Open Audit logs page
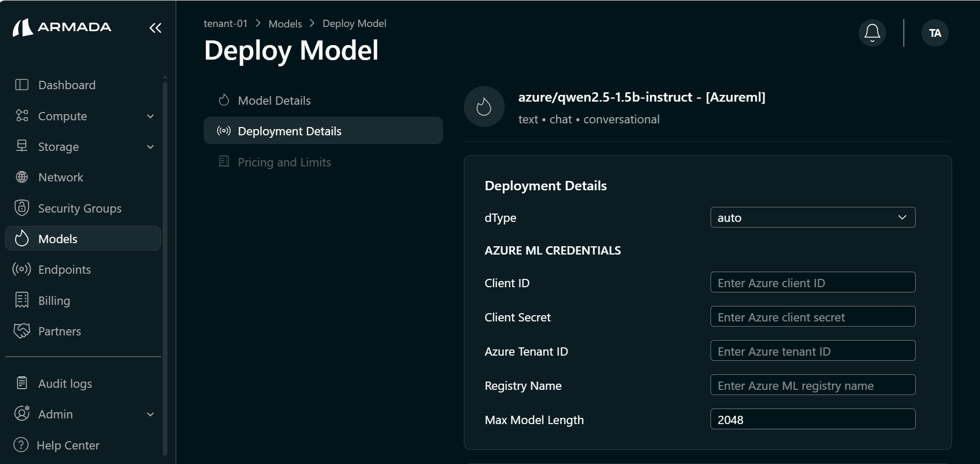Image resolution: width=980 pixels, height=464 pixels. [83, 384]
